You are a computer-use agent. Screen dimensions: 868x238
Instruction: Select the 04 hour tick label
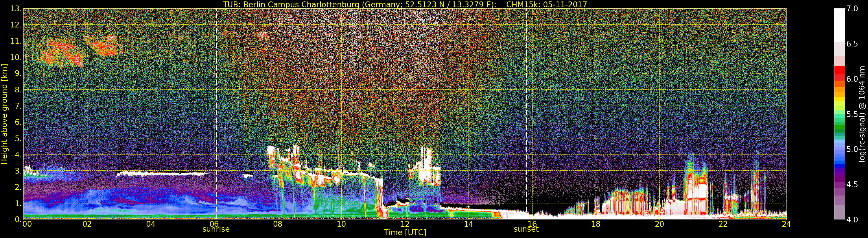click(x=151, y=224)
